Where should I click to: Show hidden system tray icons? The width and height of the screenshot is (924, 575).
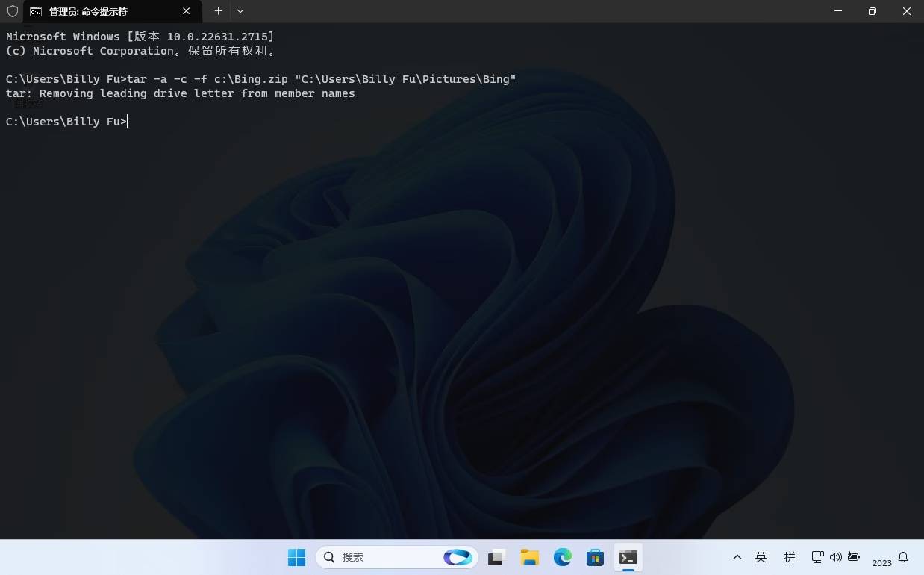(737, 557)
